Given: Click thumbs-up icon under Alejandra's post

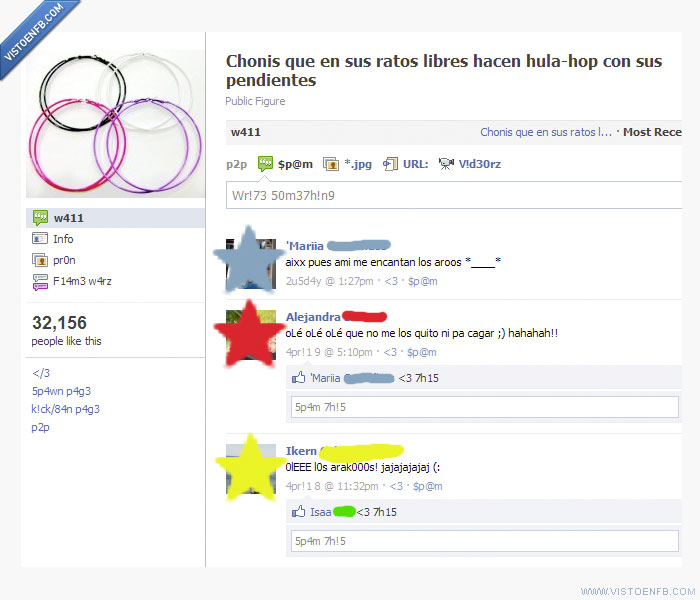Looking at the screenshot, I should tap(298, 378).
